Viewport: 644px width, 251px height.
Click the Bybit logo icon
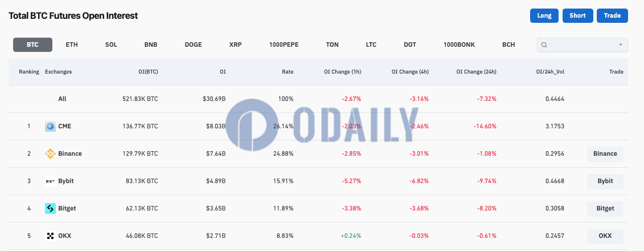[50, 181]
